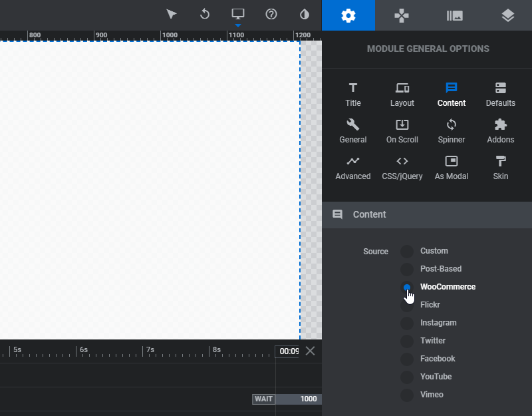Image resolution: width=532 pixels, height=416 pixels.
Task: Open the Title settings section
Action: click(353, 95)
